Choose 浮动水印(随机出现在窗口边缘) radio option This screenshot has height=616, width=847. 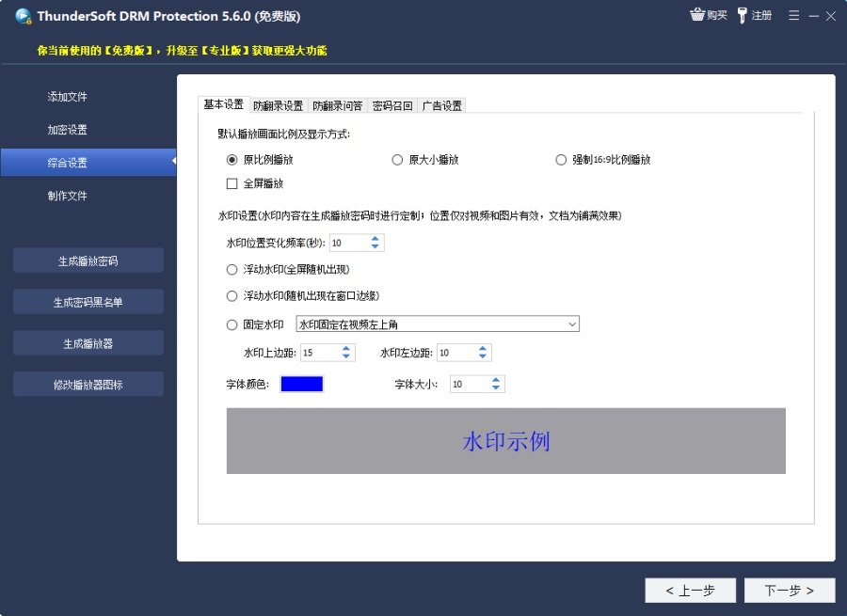(x=232, y=296)
